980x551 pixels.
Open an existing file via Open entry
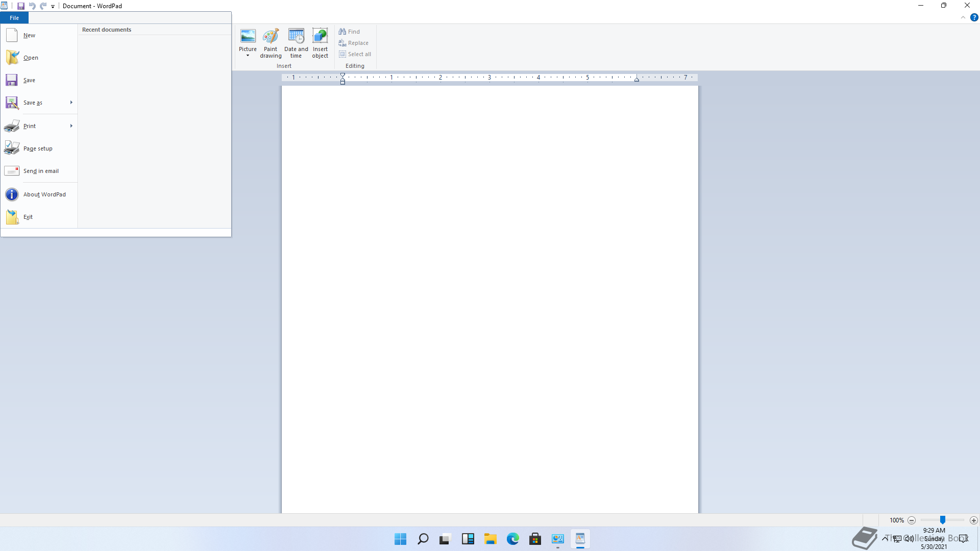coord(39,58)
